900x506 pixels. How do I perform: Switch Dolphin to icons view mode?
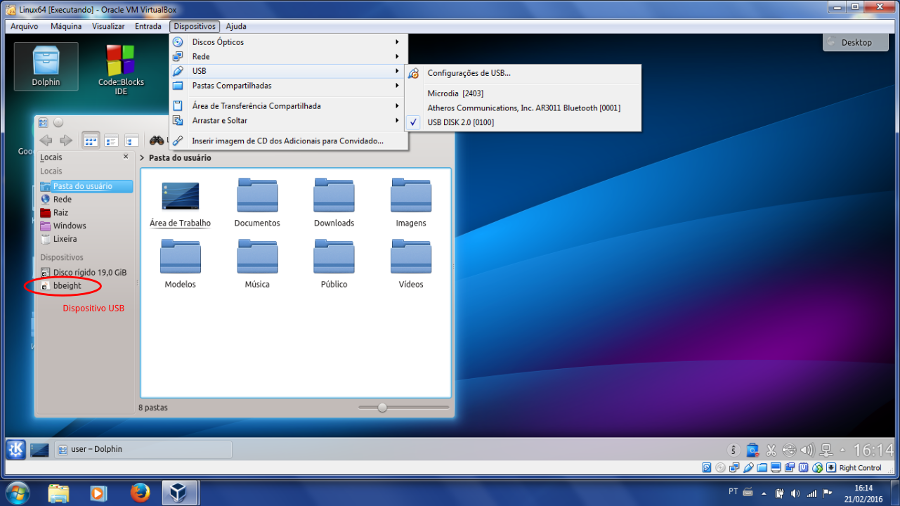[90, 140]
